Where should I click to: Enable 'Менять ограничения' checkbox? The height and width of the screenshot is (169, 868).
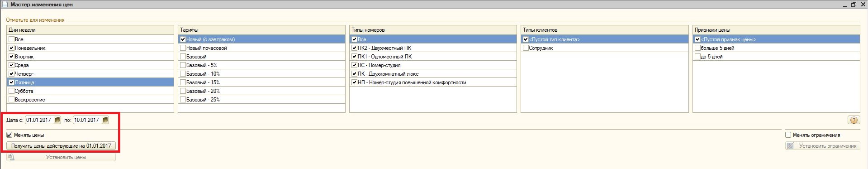coord(788,135)
